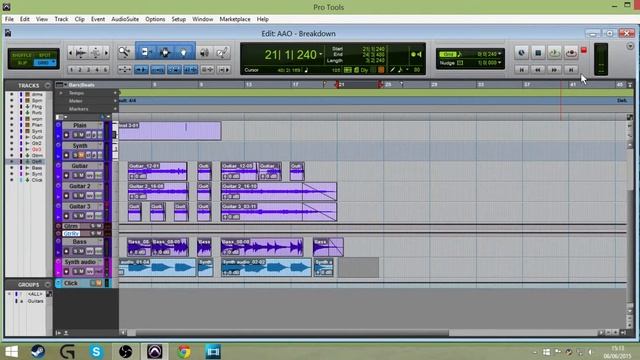Click the Go to End transport button
Image resolution: width=640 pixels, height=360 pixels.
pos(571,70)
